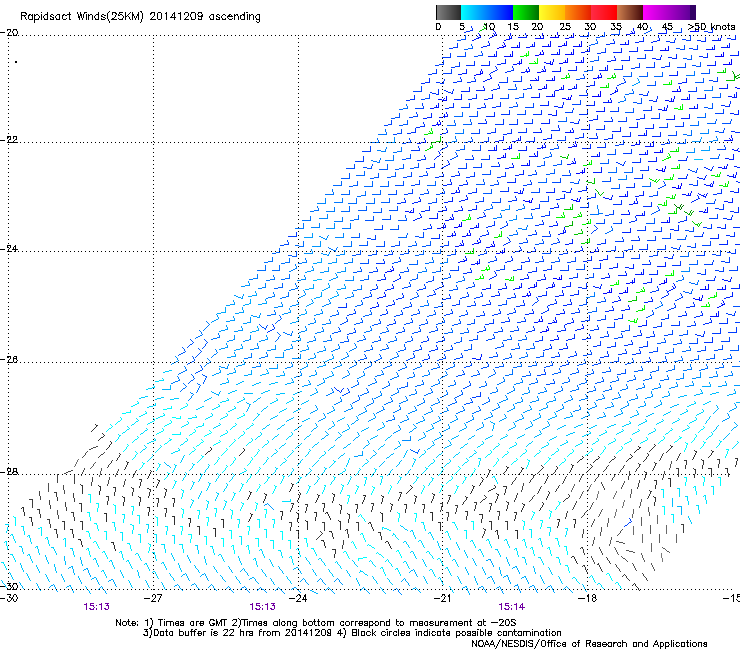Click the '-24' longitude axis label
Viewport: 740px width, 650px height.
point(298,598)
